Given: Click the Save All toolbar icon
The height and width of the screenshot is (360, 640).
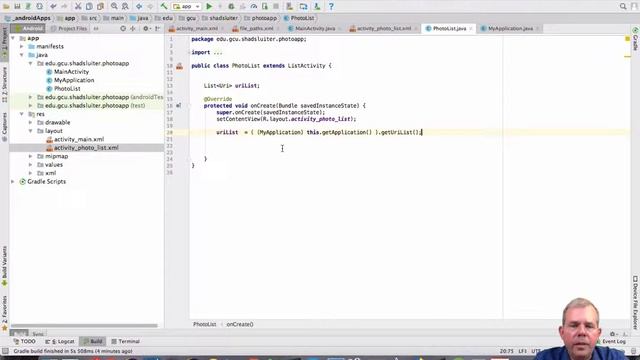Looking at the screenshot, I should pyautogui.click(x=17, y=7).
